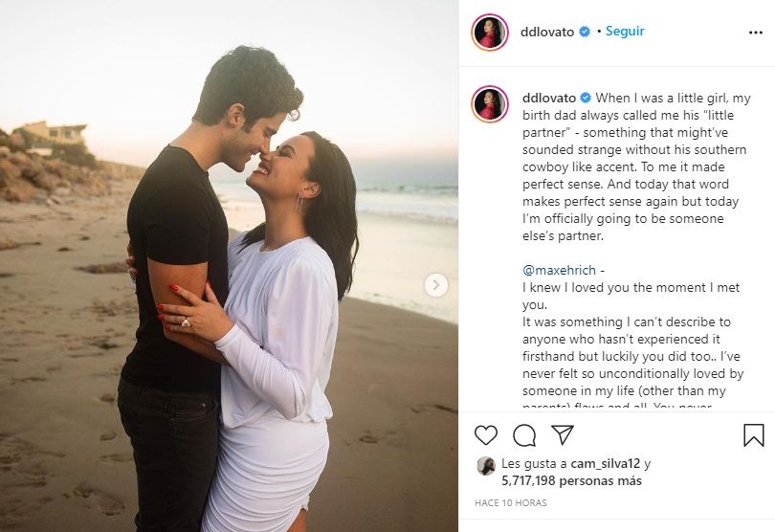This screenshot has width=775, height=532.
Task: Open comments with the speech bubble icon
Action: click(x=524, y=435)
